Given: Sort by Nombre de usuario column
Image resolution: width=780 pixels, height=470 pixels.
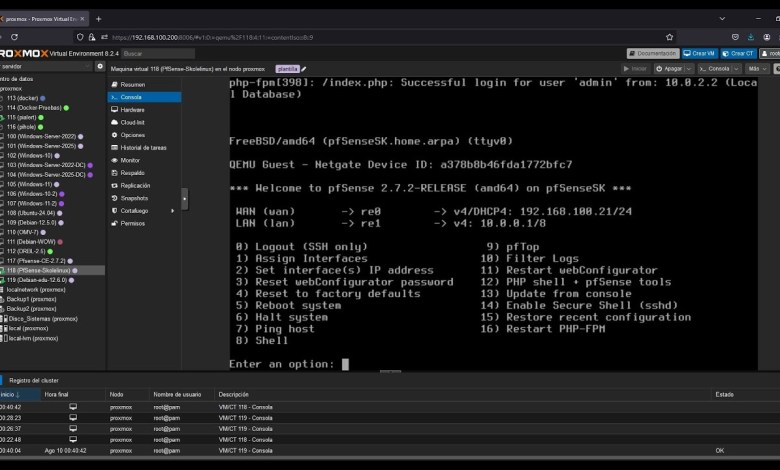Looking at the screenshot, I should [177, 394].
